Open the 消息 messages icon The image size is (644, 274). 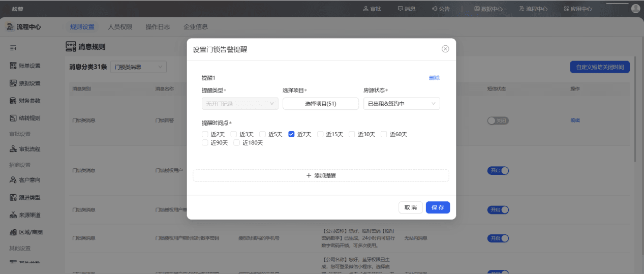pos(401,9)
